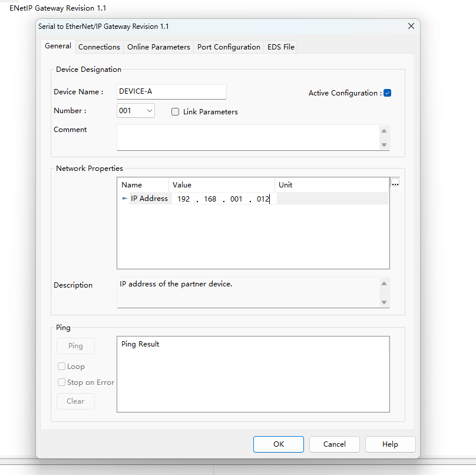Screen dimensions: 476x475
Task: Click the Ping button
Action: coord(75,346)
